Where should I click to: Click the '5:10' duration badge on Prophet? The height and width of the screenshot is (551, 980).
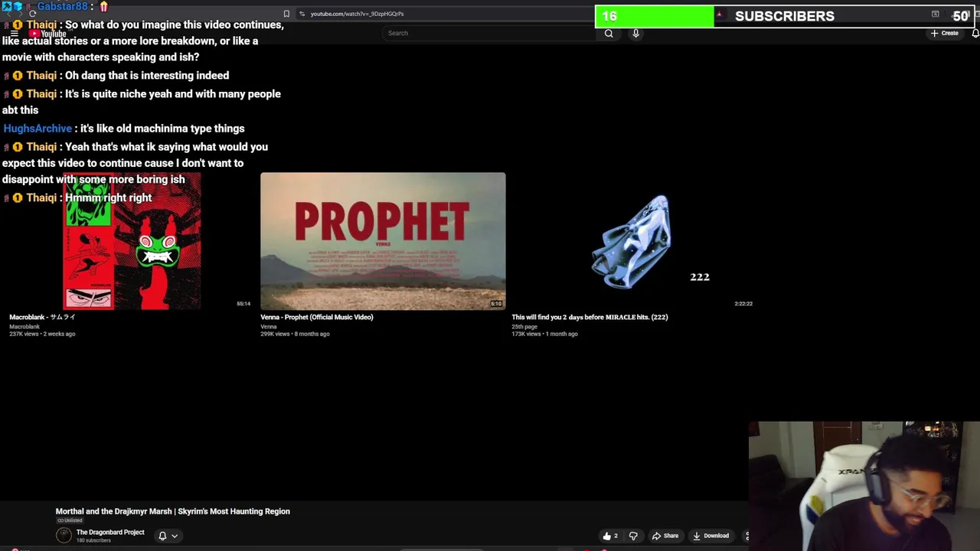pyautogui.click(x=496, y=304)
